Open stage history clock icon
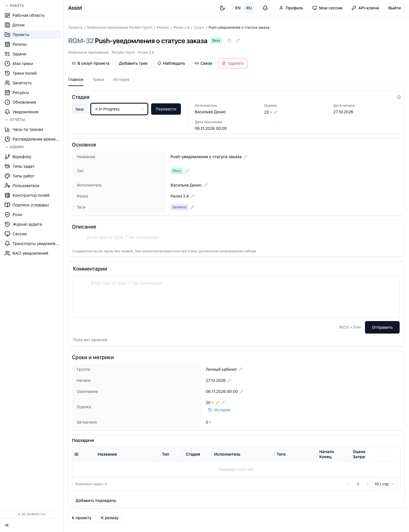 pos(399,97)
